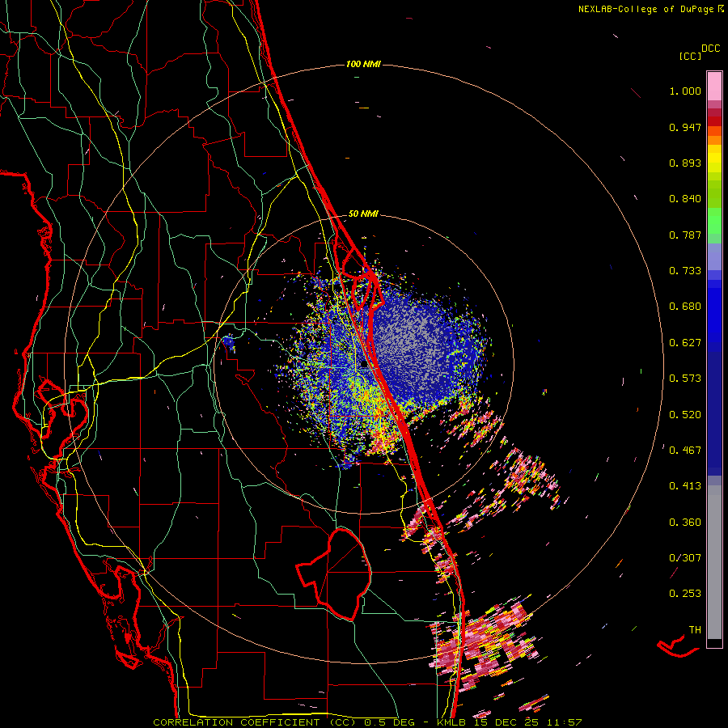Click the 0.520 legend value
Screen dimensions: 728x728
click(x=685, y=415)
